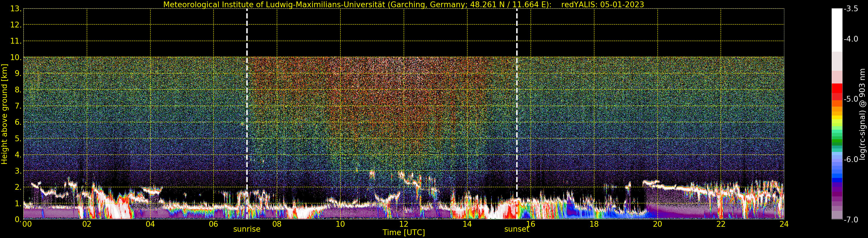The image size is (868, 238).
Task: Click the height axis tick '10.'
Action: [16, 57]
